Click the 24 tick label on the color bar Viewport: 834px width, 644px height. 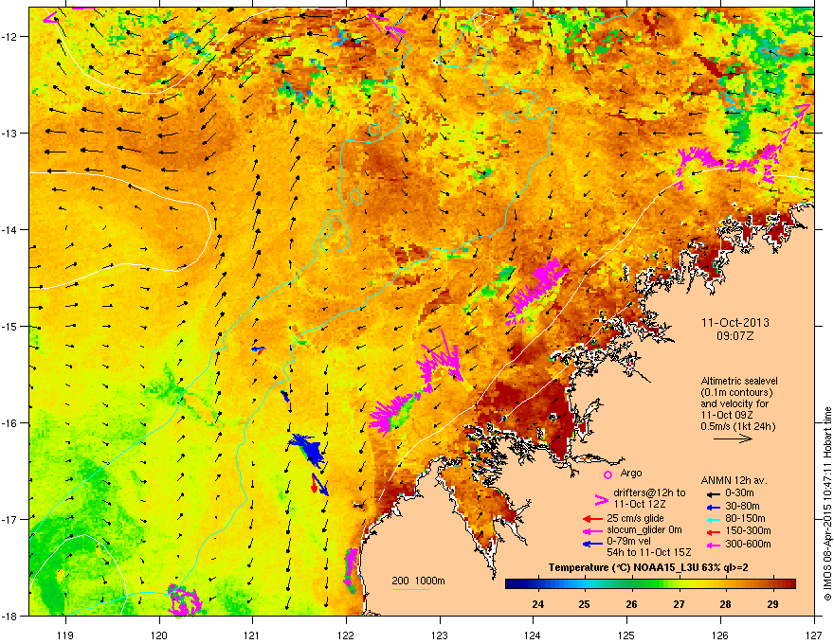pyautogui.click(x=537, y=604)
